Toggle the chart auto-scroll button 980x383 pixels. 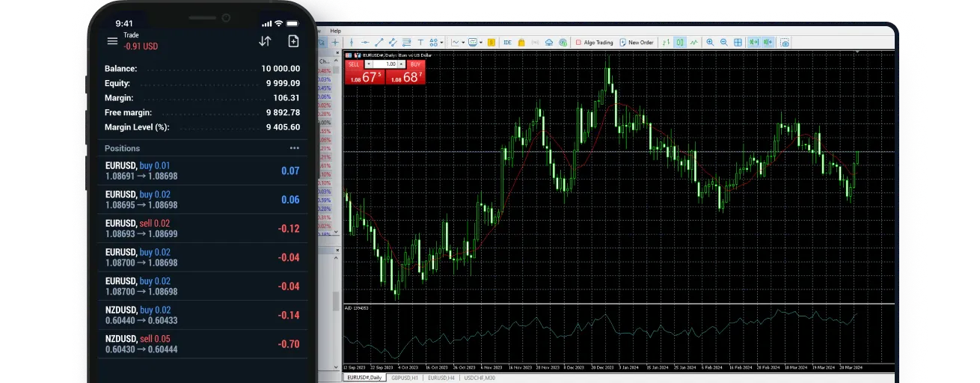click(x=754, y=43)
